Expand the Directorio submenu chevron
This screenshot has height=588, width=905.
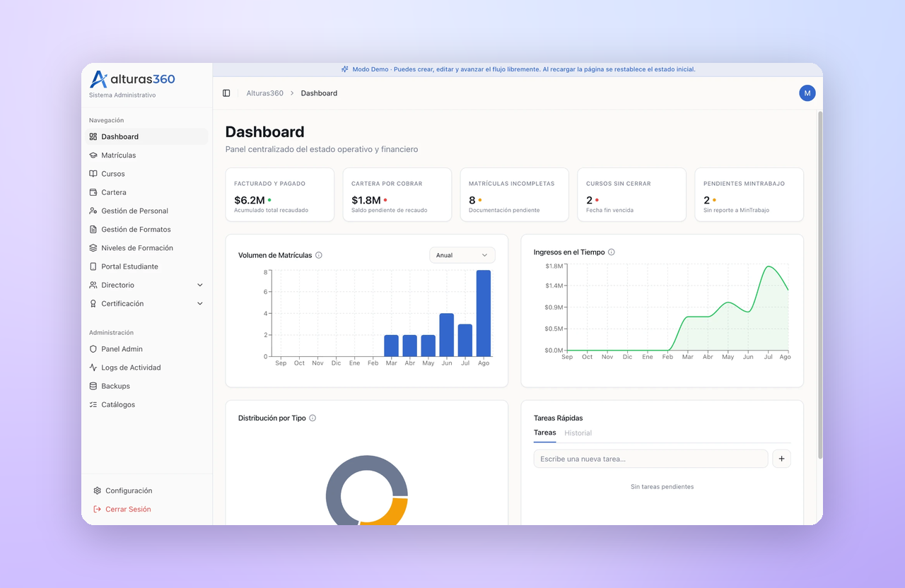[x=200, y=286]
